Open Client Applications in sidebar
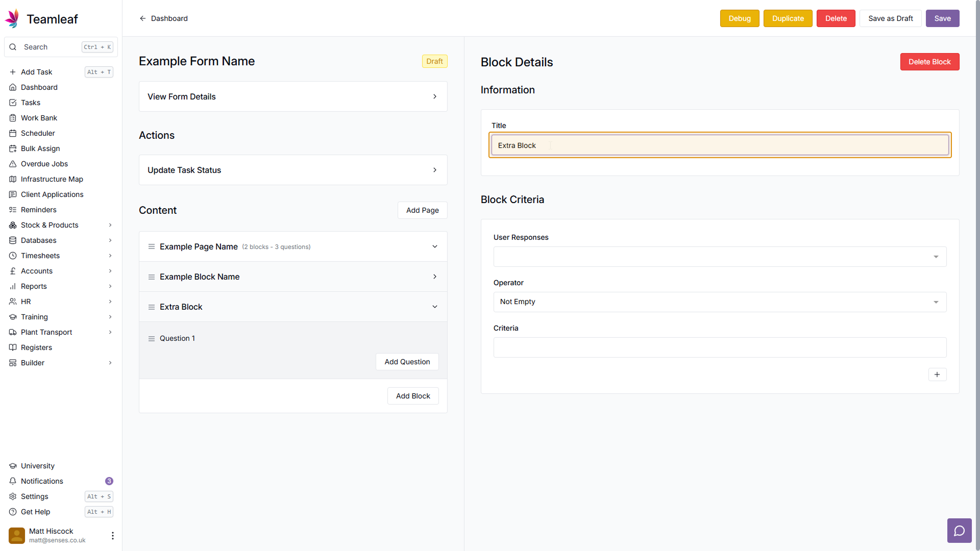The width and height of the screenshot is (980, 551). pos(52,194)
